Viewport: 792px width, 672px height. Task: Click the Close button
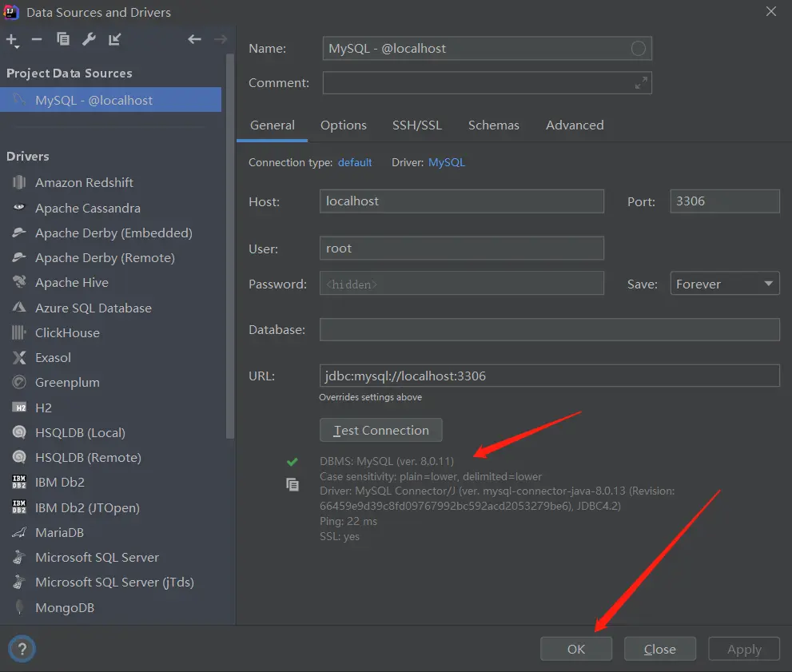[659, 649]
